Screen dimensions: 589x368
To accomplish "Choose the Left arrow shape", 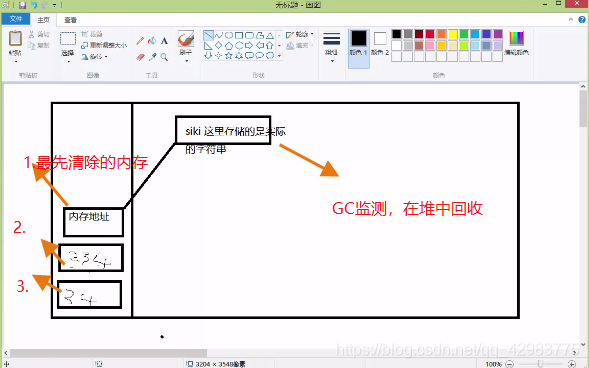I will (260, 45).
